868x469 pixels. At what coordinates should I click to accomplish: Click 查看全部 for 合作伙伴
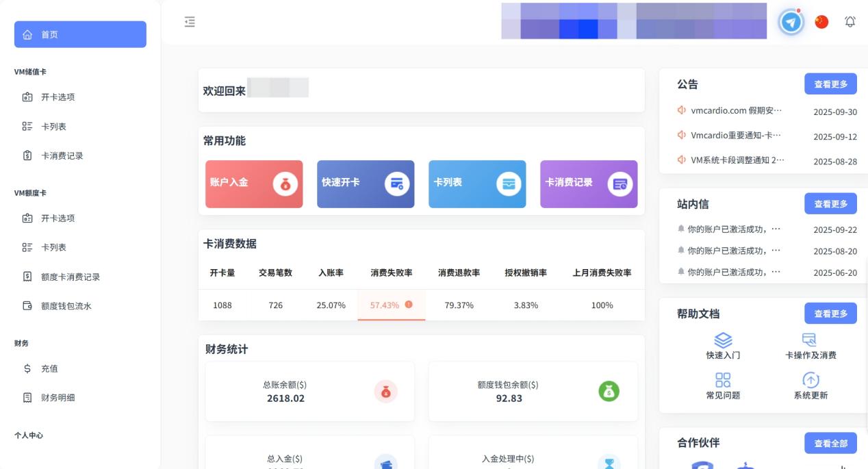click(830, 443)
